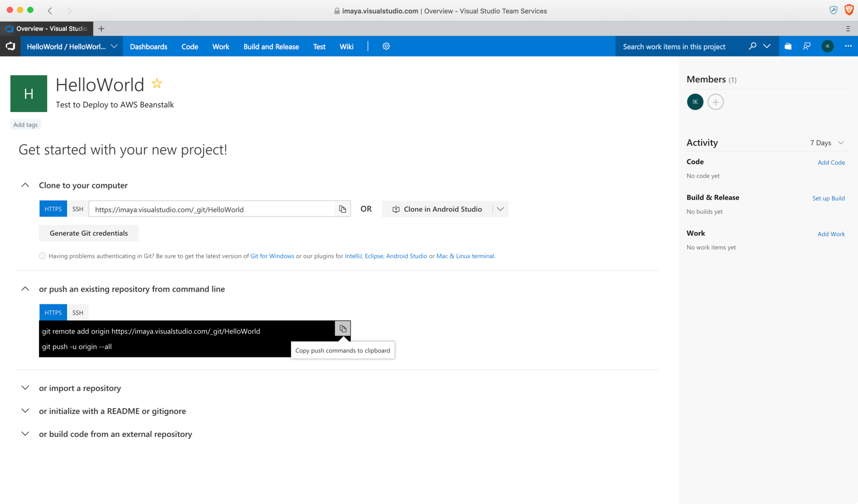Open the Build and Release hub
Screen dimensions: 858x504
271,46
